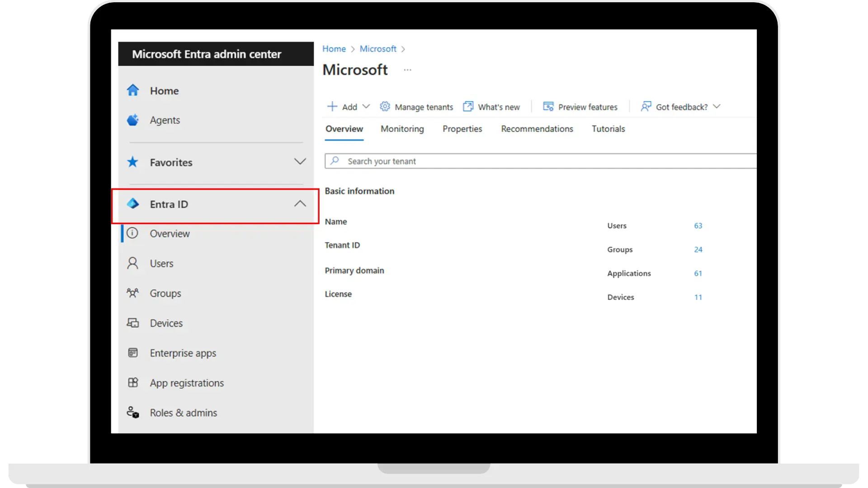This screenshot has height=488, width=868.
Task: Click the Entra ID diamond icon
Action: [x=133, y=204]
